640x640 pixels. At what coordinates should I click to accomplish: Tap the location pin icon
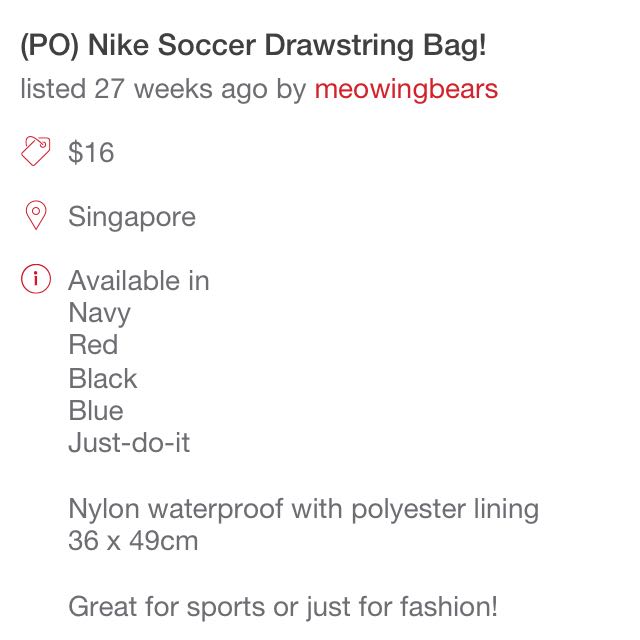click(x=36, y=215)
